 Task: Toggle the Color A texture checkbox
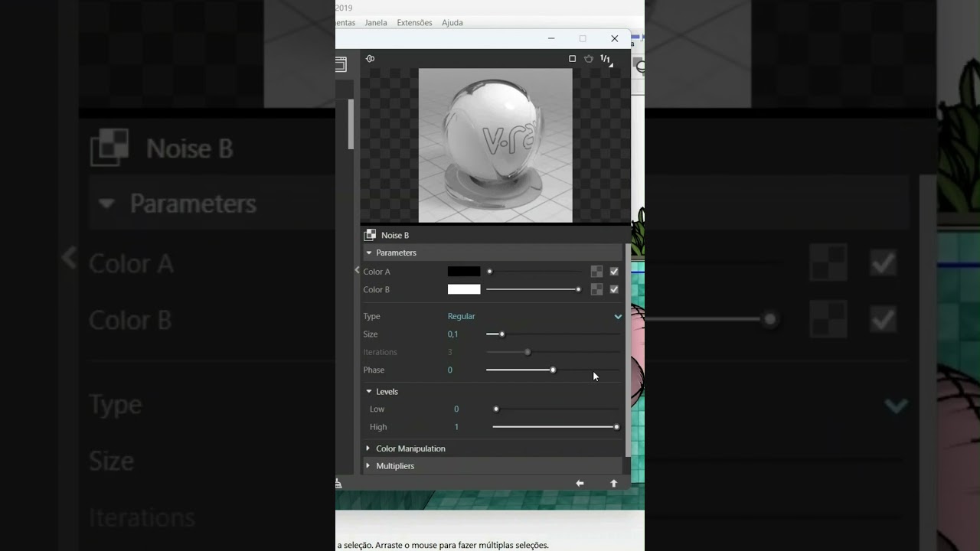[x=614, y=272]
